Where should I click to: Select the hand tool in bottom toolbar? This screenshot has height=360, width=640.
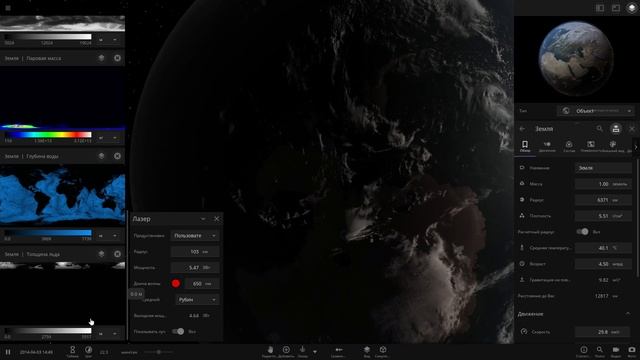click(x=270, y=351)
